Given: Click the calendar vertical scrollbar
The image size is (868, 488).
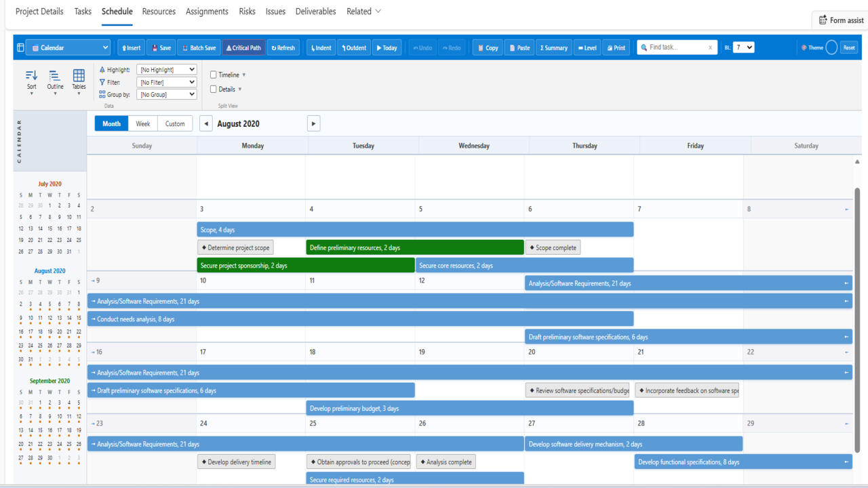Looking at the screenshot, I should point(857,320).
